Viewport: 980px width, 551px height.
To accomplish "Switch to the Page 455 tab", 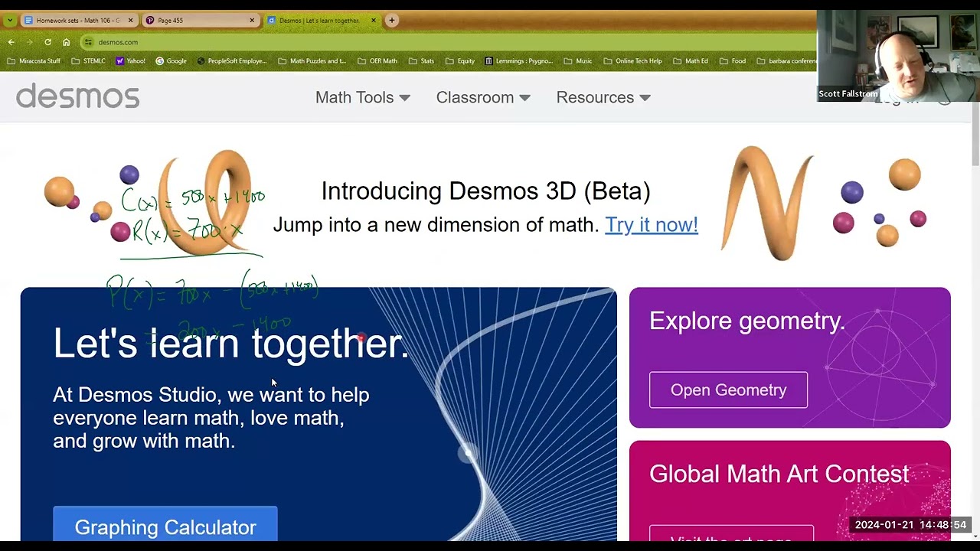I will click(201, 21).
